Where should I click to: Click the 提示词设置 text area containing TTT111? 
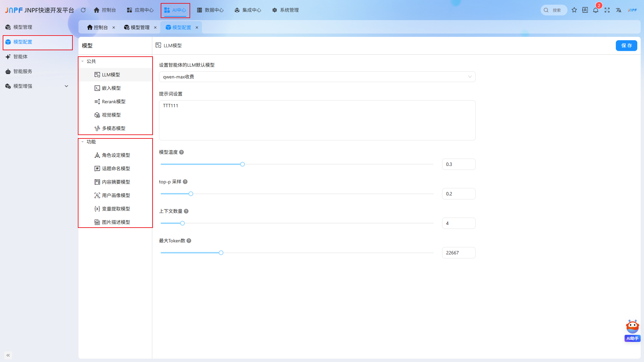[x=317, y=120]
